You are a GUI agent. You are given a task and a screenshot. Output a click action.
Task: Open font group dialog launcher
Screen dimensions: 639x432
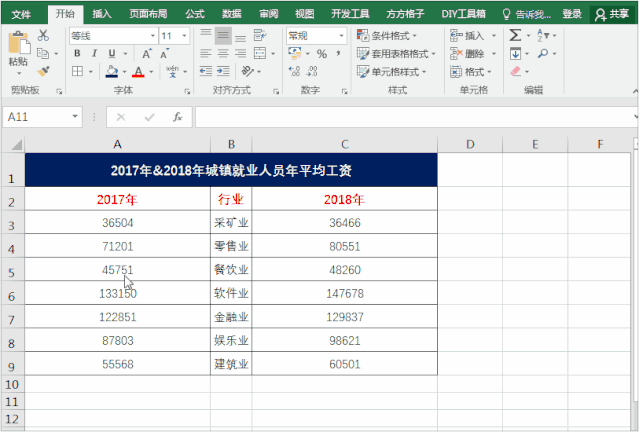[187, 92]
